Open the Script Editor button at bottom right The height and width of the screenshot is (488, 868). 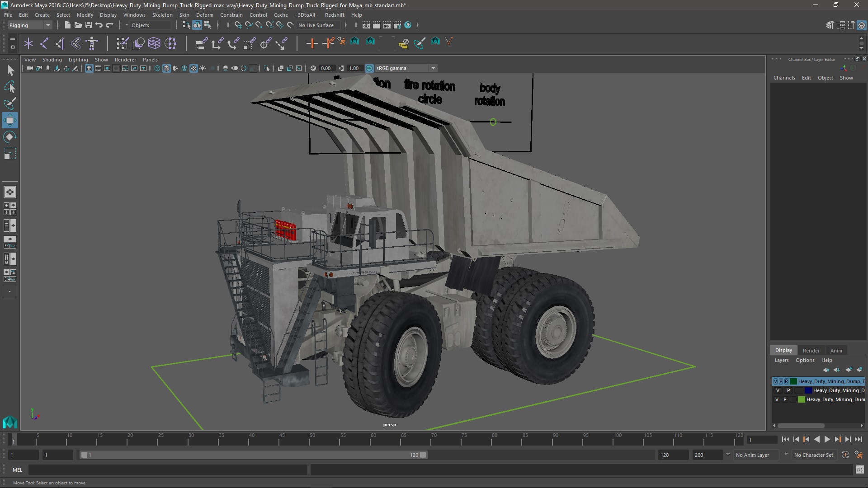pos(859,470)
